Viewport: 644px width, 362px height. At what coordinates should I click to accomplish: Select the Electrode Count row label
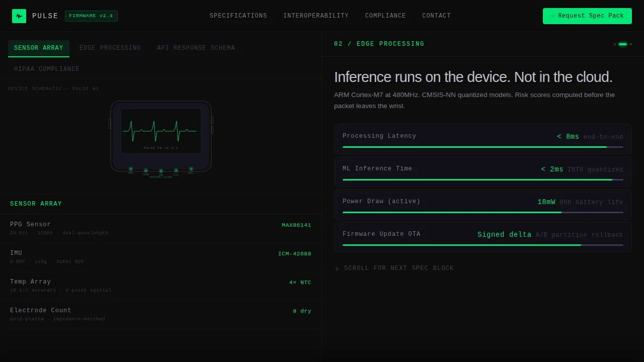(x=41, y=310)
